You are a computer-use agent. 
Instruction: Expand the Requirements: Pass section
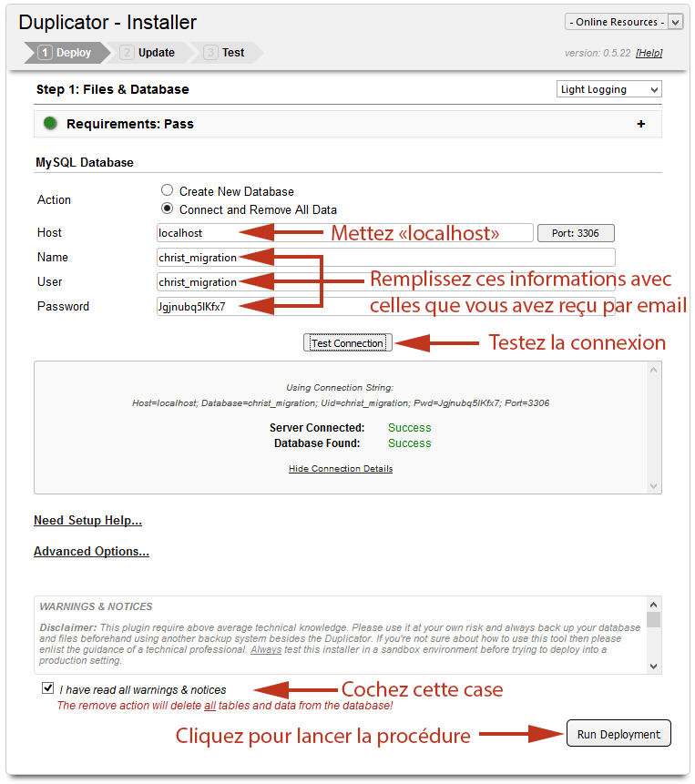(348, 124)
